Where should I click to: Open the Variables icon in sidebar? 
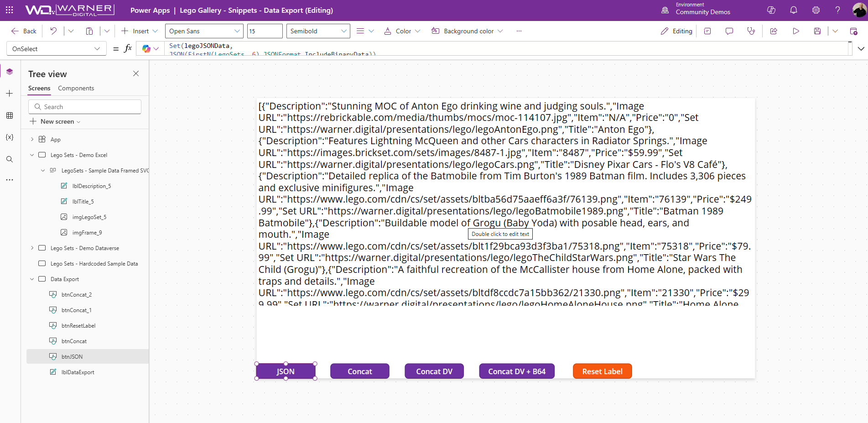pos(10,137)
